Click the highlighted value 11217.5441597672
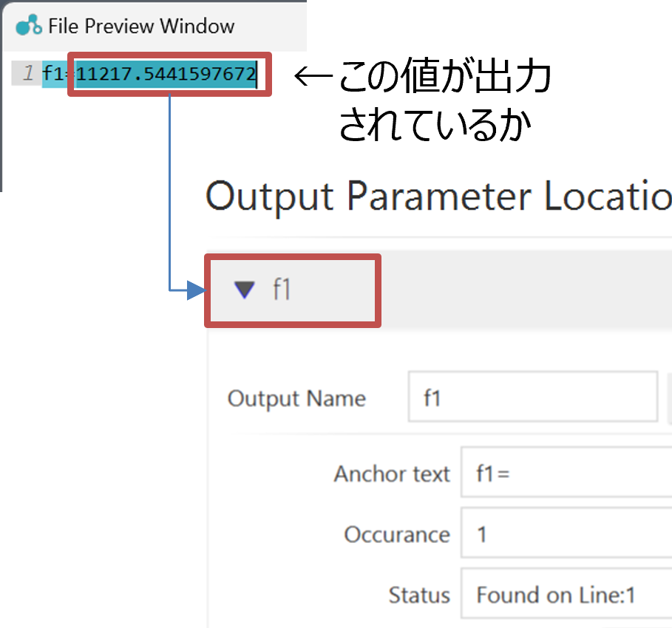This screenshot has height=628, width=672. coord(166,75)
